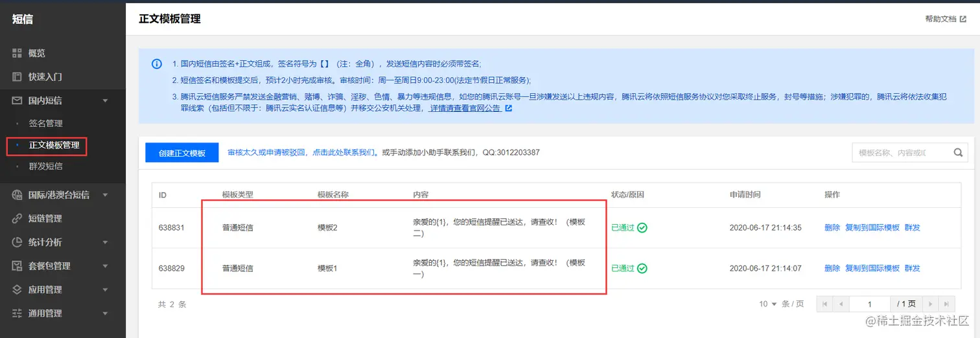
Task: Click external link icon beside 帮助文档
Action: pos(962,19)
